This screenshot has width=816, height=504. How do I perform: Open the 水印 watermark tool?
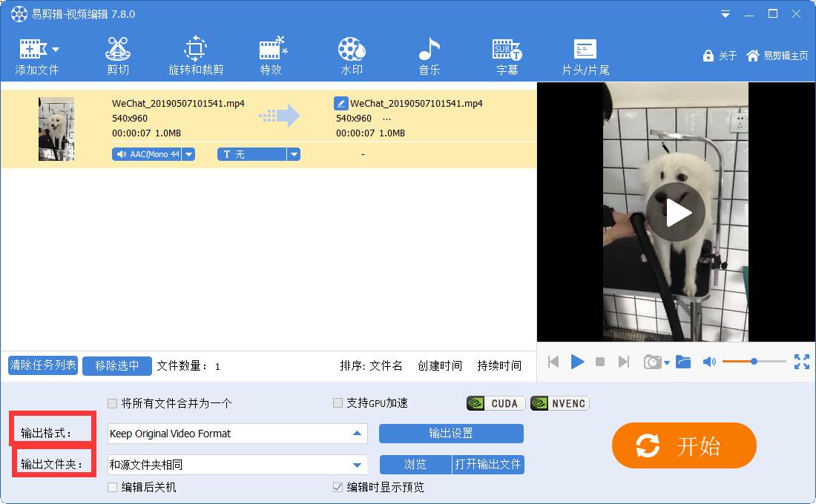click(x=352, y=56)
